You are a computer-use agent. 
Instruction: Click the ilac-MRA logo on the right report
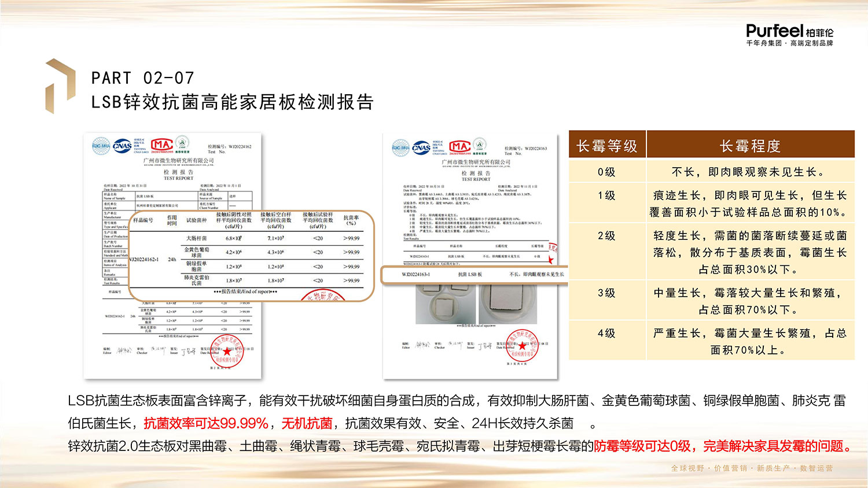pyautogui.click(x=400, y=147)
